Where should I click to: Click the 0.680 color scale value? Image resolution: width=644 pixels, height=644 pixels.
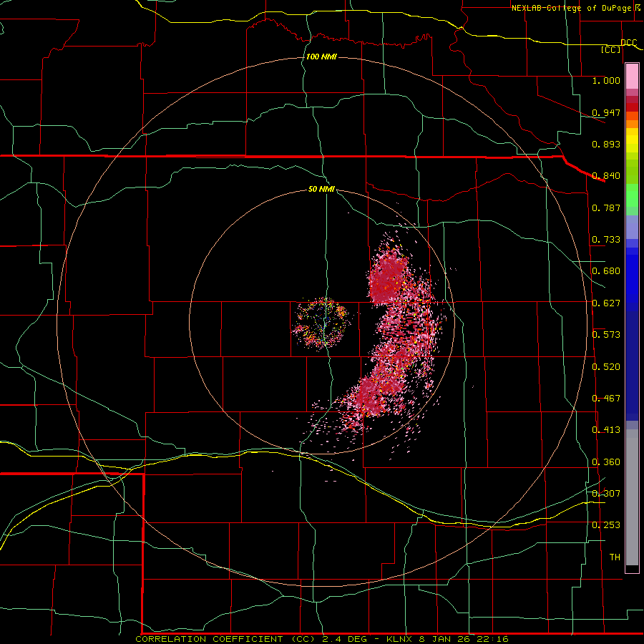point(606,271)
